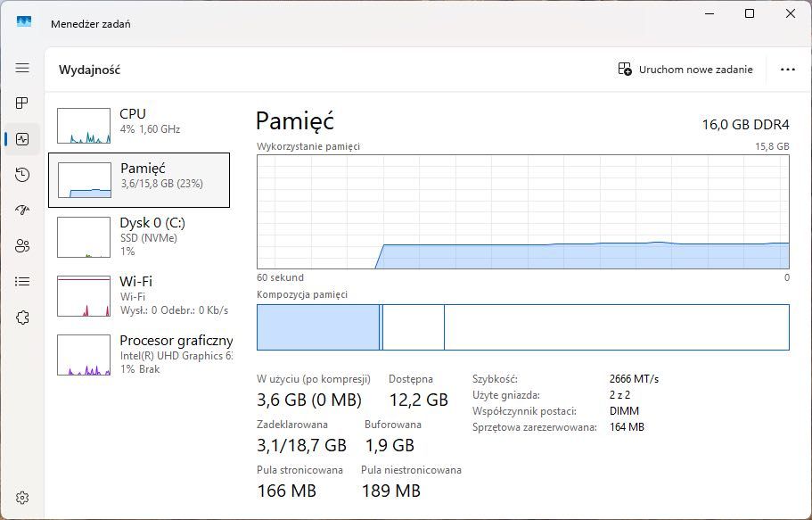The width and height of the screenshot is (812, 520).
Task: Select the Wi-Fi performance entry
Action: click(x=139, y=295)
